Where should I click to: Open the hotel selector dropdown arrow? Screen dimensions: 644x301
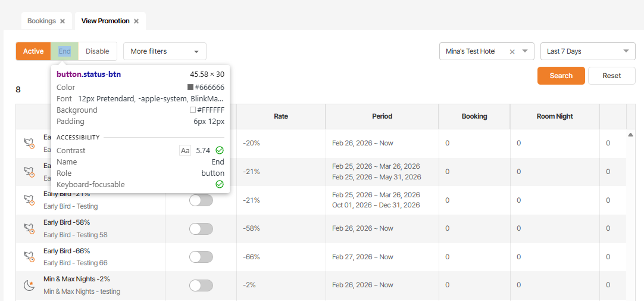point(525,51)
